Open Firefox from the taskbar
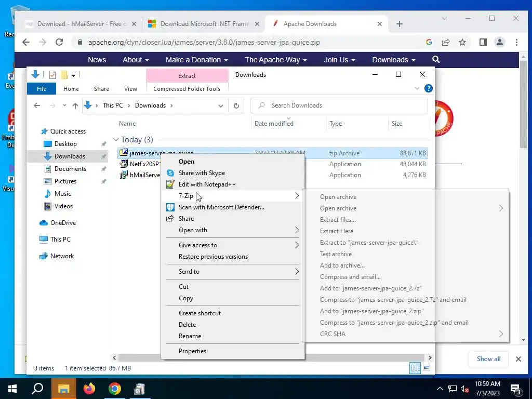 click(x=89, y=389)
